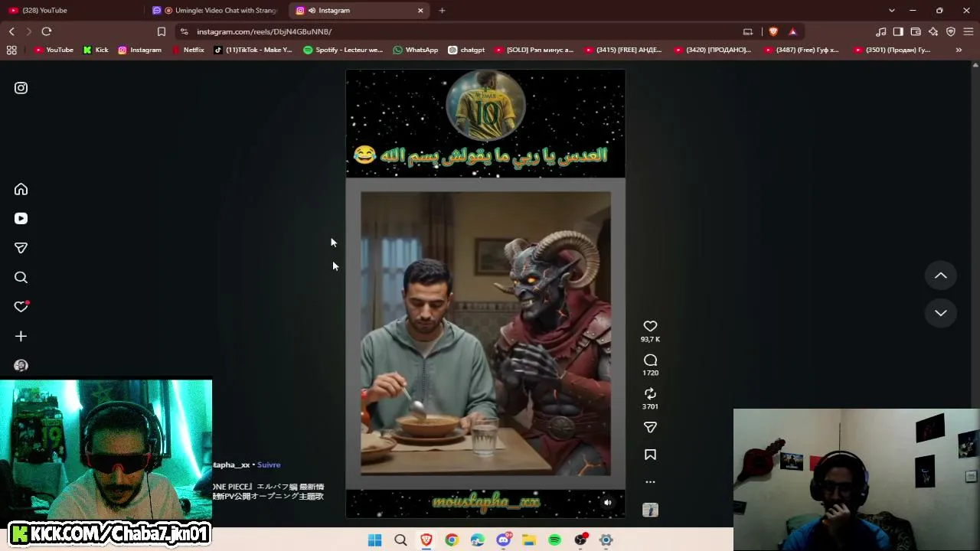Open the (3415) [FREE] bookmark

pyautogui.click(x=623, y=50)
